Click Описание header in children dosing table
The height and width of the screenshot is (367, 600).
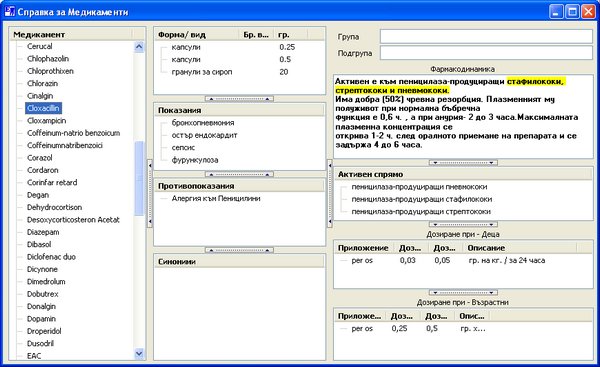click(520, 248)
